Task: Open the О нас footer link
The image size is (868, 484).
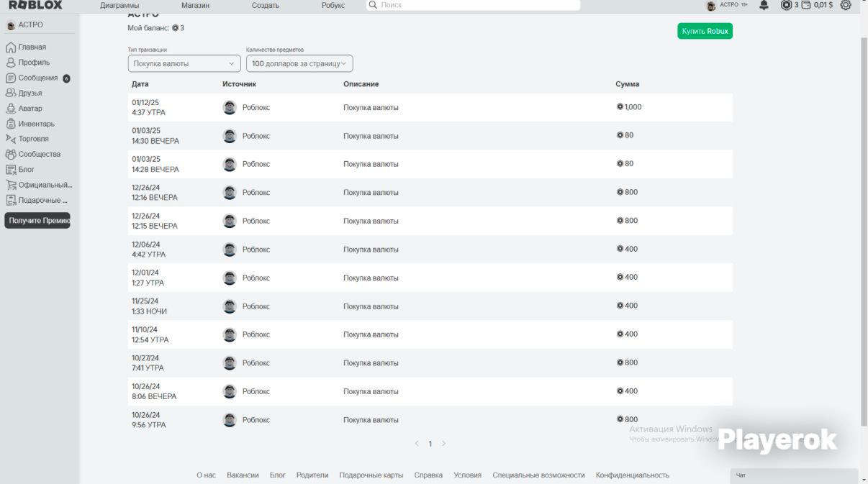Action: point(206,475)
